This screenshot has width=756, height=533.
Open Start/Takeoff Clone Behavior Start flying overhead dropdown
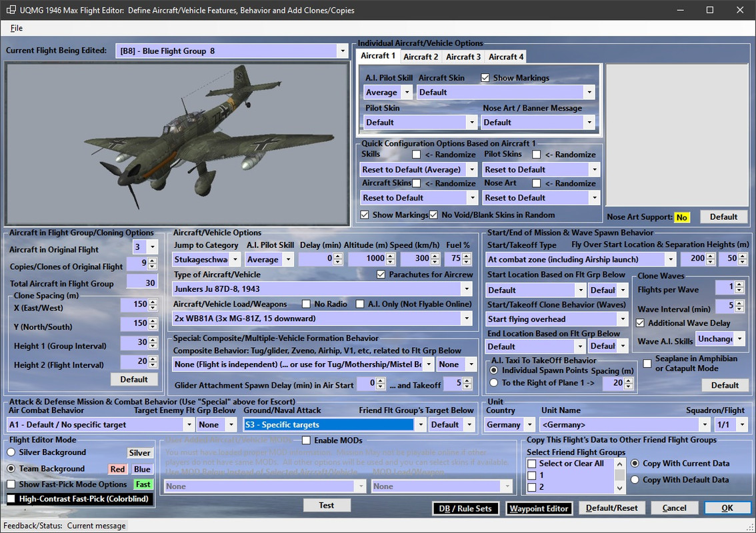pos(557,319)
